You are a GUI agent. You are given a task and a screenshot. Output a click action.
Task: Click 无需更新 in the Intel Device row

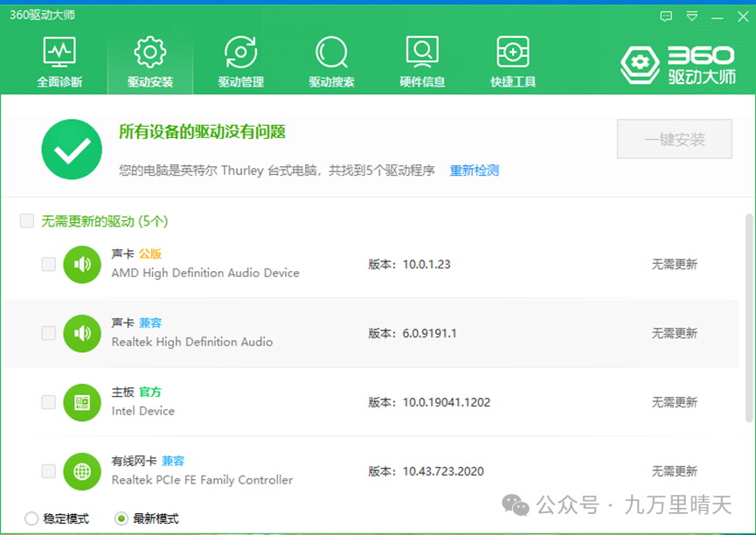(x=675, y=402)
